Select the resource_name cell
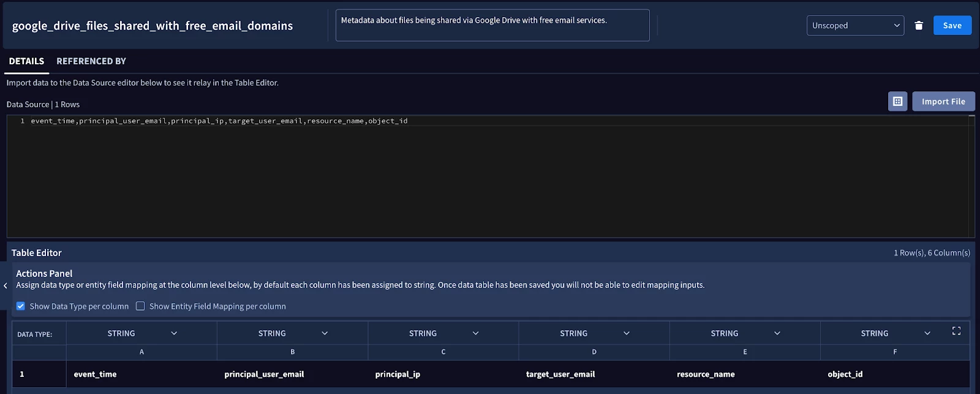Viewport: 980px width, 394px height. (x=745, y=374)
